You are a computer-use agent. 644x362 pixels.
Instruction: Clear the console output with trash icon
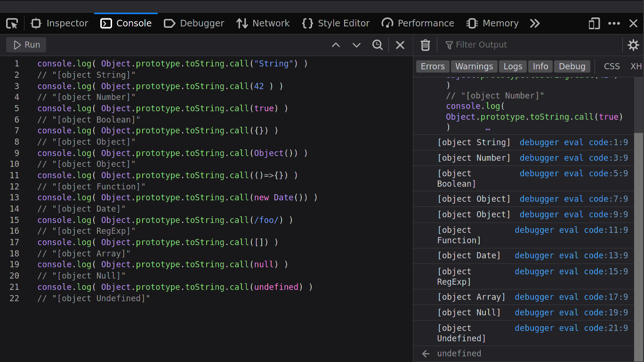[425, 45]
